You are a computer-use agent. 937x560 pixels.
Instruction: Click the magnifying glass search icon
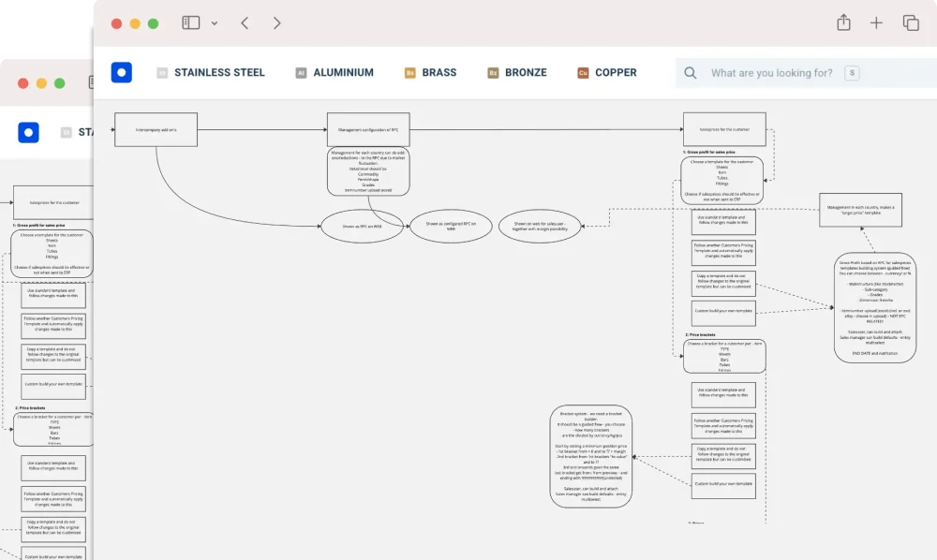click(690, 72)
